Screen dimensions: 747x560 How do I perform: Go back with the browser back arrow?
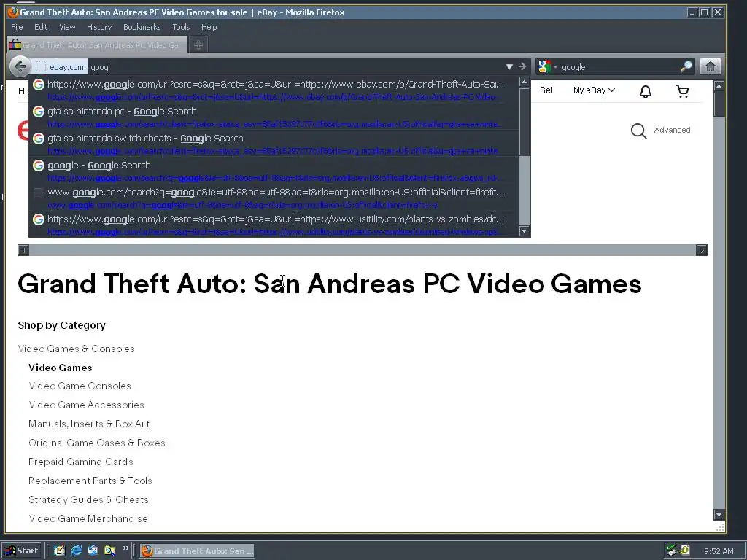click(x=20, y=66)
